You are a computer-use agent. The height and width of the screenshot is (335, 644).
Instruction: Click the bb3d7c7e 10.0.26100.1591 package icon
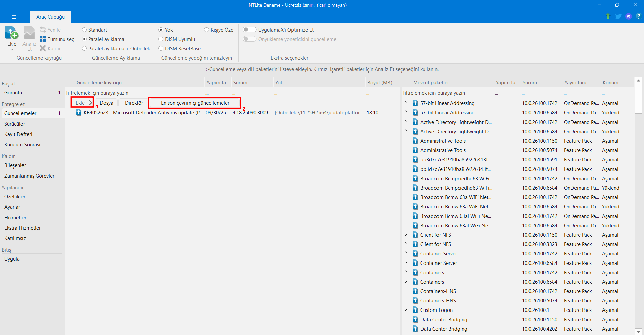point(415,160)
